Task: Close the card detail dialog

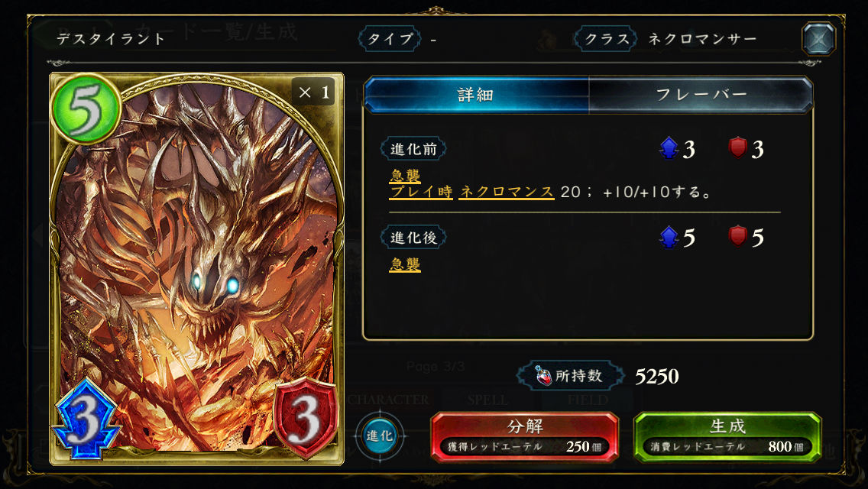Action: coord(818,39)
